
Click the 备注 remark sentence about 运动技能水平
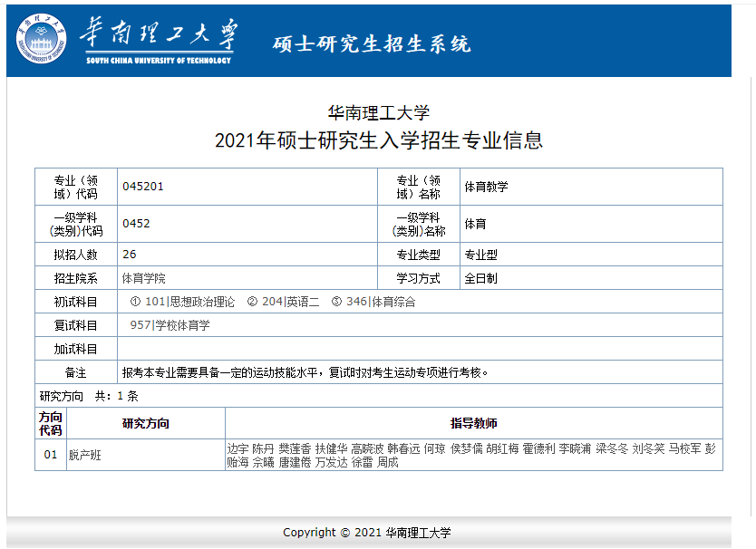click(305, 372)
